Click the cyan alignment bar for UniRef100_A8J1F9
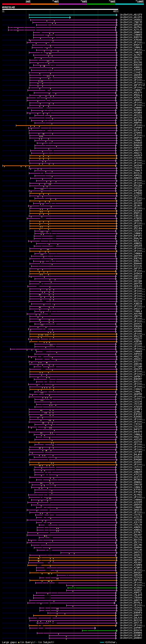 (73, 15)
